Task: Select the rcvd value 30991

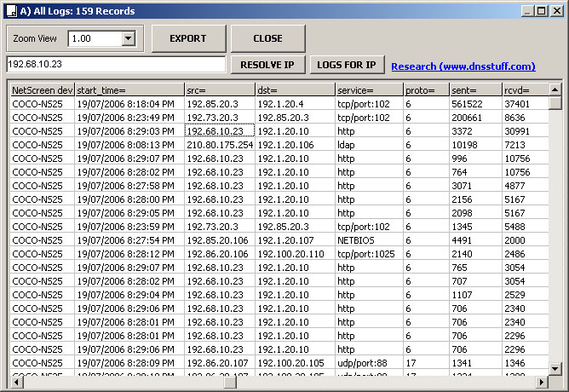Action: [525, 131]
